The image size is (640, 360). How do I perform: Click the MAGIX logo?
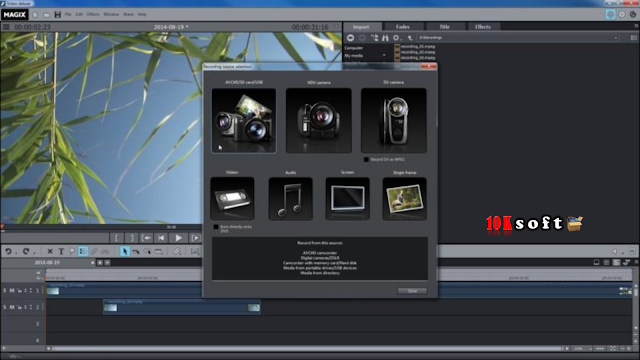click(15, 15)
